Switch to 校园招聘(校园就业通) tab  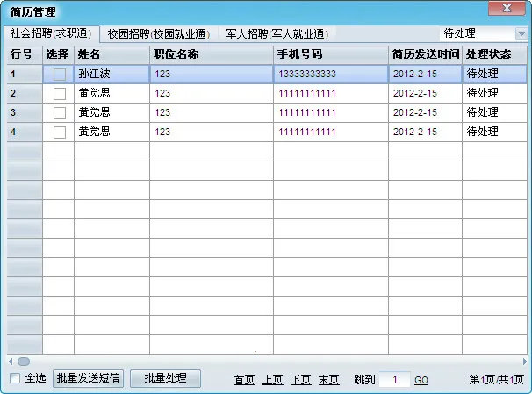158,34
